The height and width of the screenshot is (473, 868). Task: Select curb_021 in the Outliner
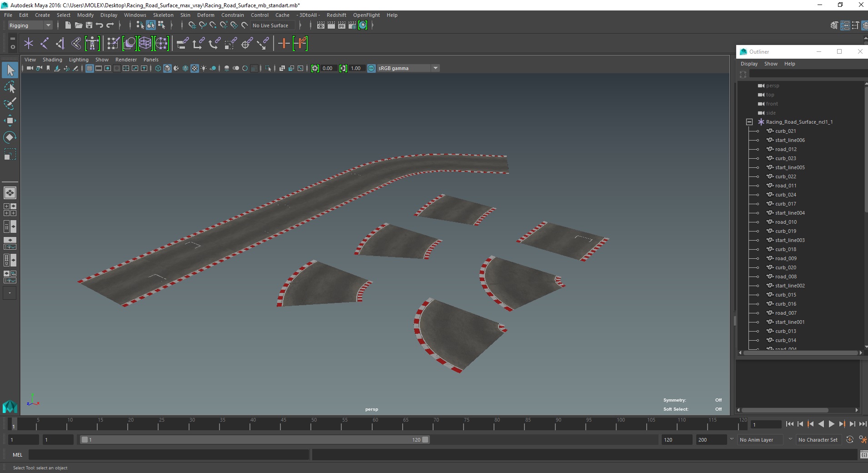click(785, 131)
